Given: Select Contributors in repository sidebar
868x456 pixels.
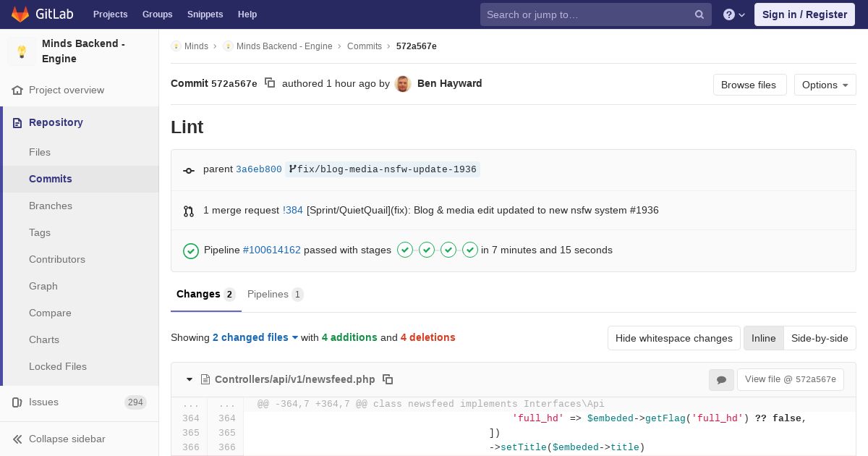Looking at the screenshot, I should pos(57,259).
